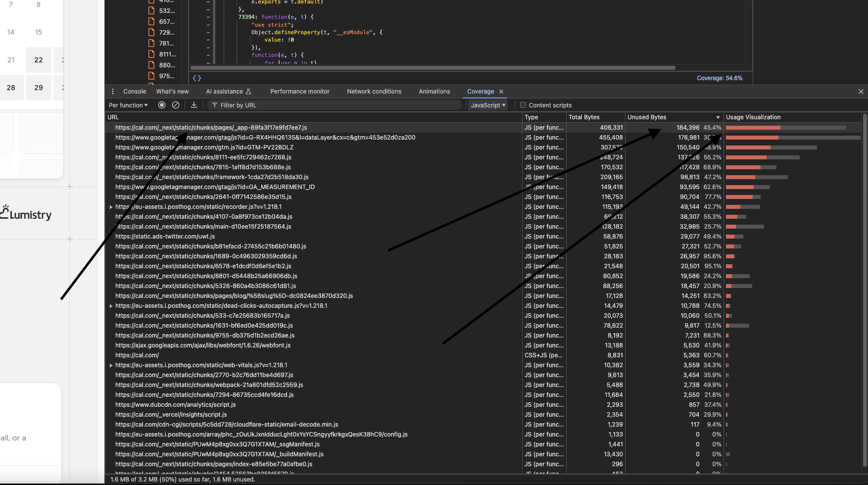Select the _ssgManifest.js row
Image resolution: width=868 pixels, height=485 pixels.
tap(483, 444)
